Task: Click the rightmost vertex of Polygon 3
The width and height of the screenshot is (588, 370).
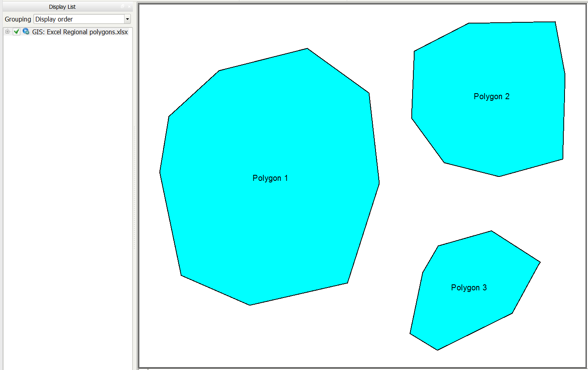Action: [x=540, y=262]
